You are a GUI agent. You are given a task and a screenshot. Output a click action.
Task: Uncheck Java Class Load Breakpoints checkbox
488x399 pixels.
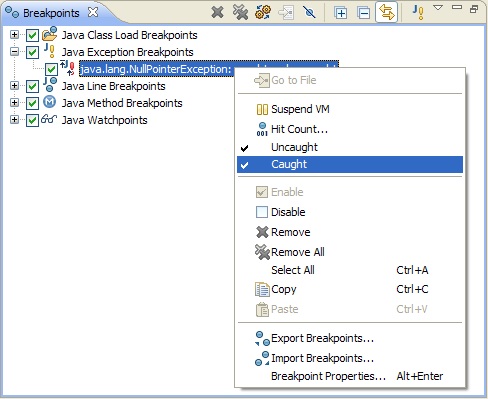click(32, 35)
